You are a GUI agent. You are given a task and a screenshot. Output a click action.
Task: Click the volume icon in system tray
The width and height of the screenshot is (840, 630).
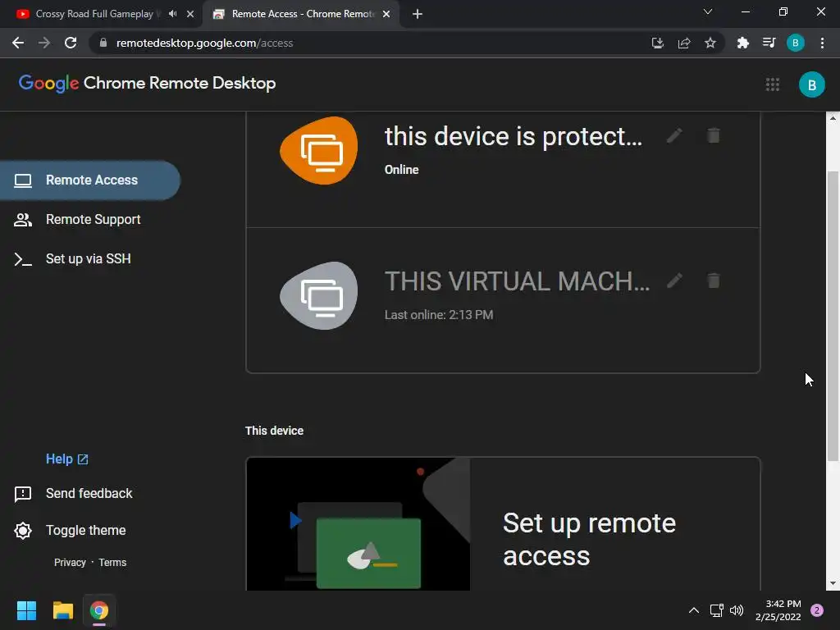737,610
